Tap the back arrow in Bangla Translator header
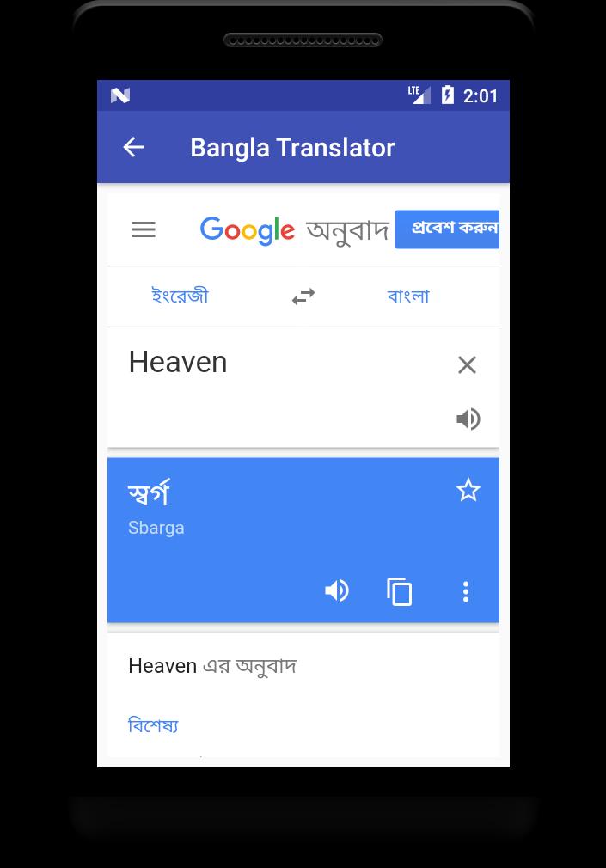This screenshot has width=606, height=868. tap(133, 147)
